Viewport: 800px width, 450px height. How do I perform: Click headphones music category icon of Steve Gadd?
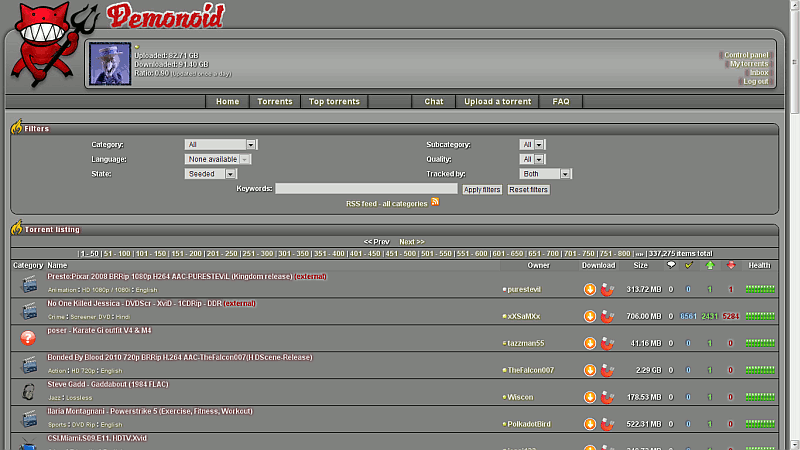tap(28, 392)
